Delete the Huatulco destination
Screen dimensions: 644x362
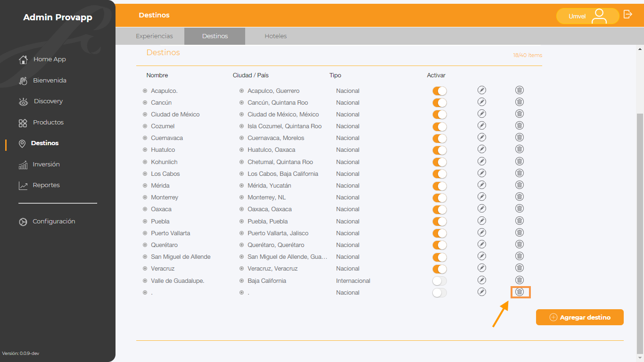click(x=519, y=149)
